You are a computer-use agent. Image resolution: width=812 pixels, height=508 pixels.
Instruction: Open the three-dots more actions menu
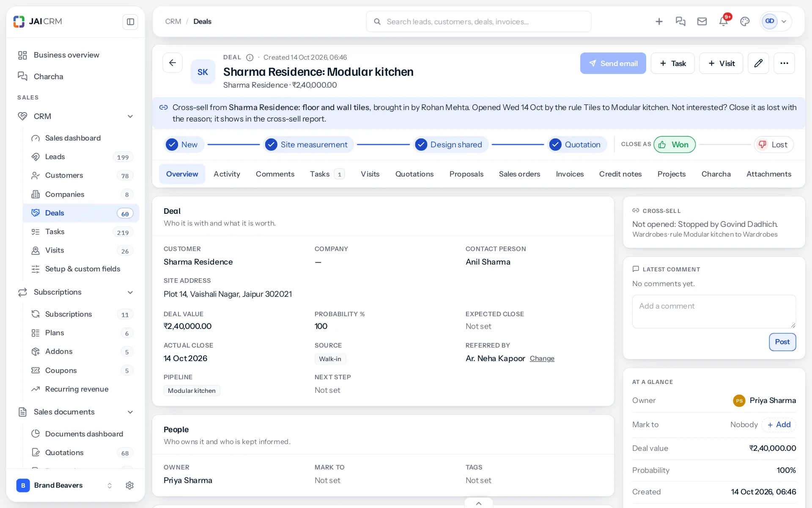[x=784, y=63]
